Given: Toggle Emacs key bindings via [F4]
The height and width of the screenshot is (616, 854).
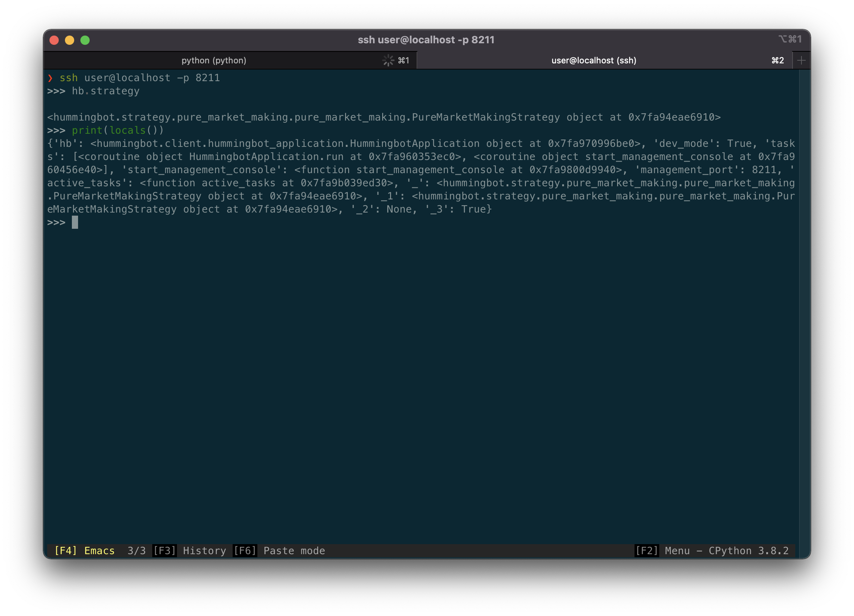Looking at the screenshot, I should [66, 550].
